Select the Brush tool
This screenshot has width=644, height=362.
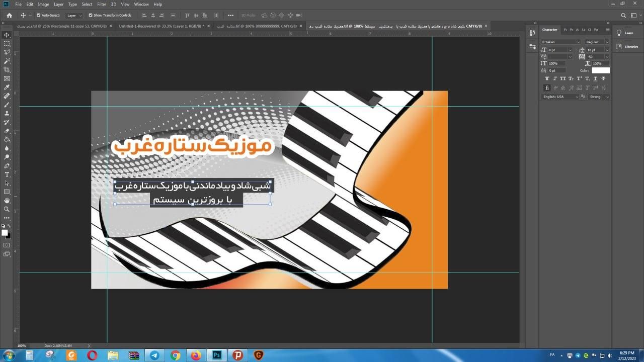(7, 105)
